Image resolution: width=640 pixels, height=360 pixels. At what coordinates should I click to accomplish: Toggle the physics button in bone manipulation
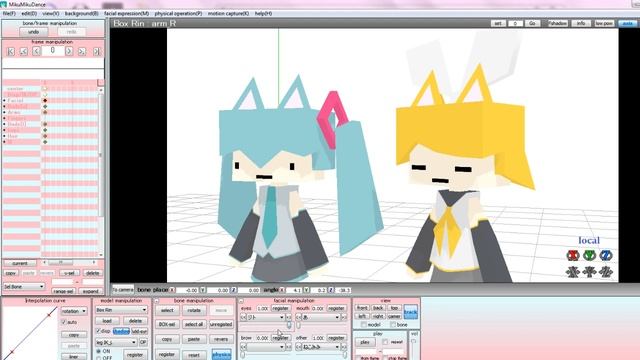click(x=222, y=355)
